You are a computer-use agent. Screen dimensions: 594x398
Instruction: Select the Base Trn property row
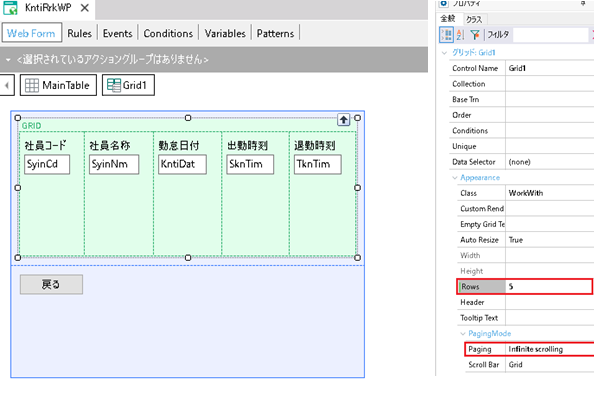(522, 99)
